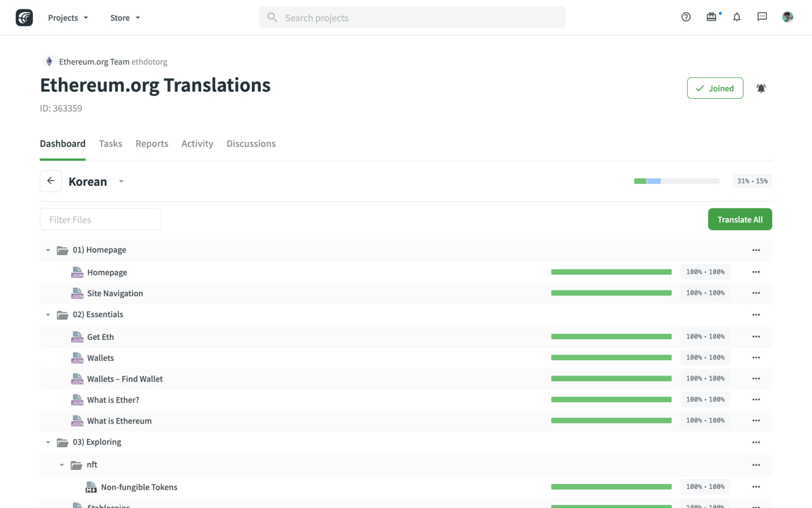812x508 pixels.
Task: Open more options for Homepage file
Action: [x=756, y=272]
